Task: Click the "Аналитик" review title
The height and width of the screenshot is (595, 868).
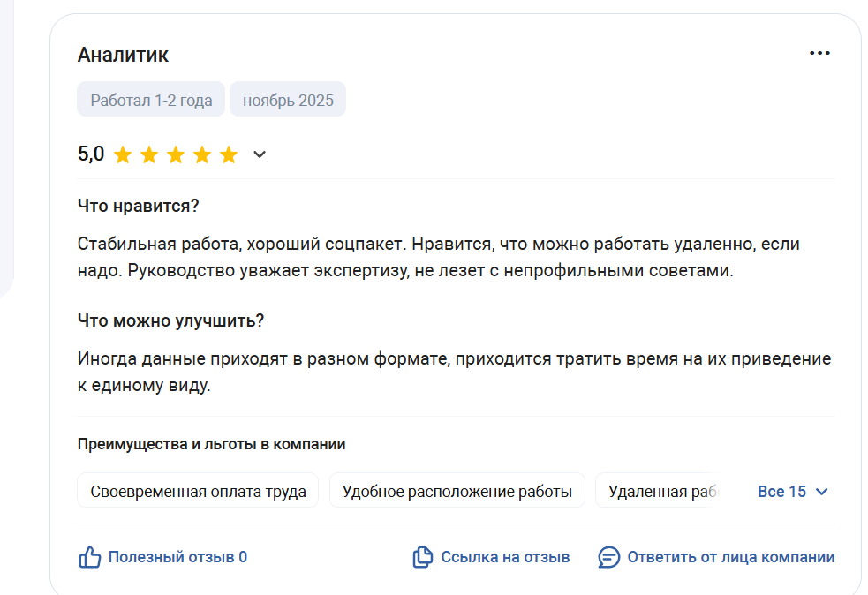Action: 123,55
